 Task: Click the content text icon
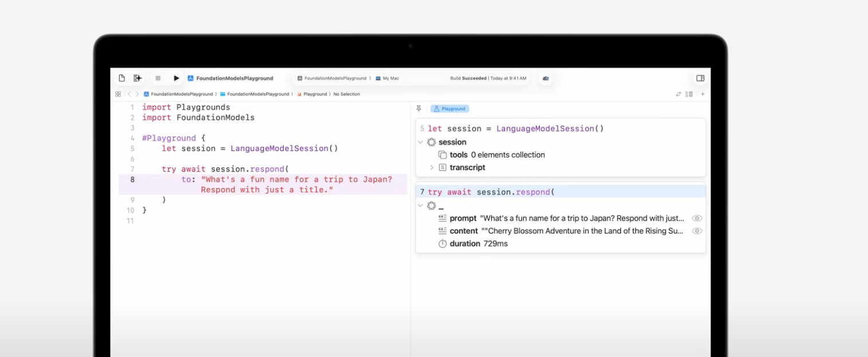443,231
